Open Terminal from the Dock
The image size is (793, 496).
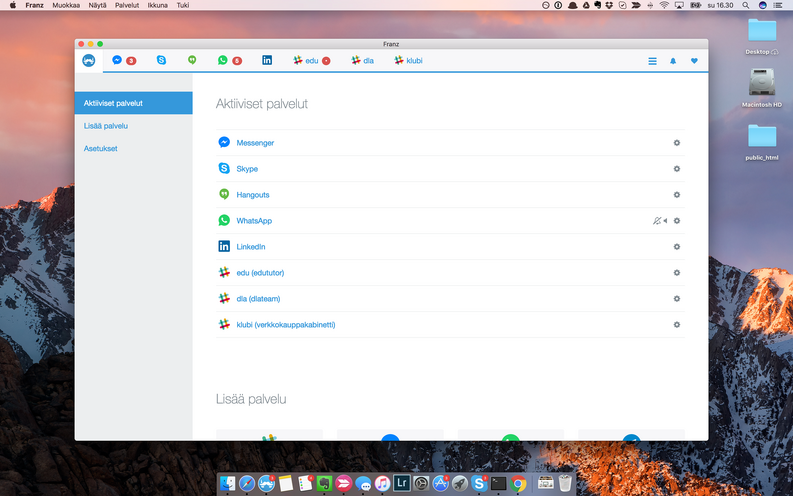(x=498, y=484)
